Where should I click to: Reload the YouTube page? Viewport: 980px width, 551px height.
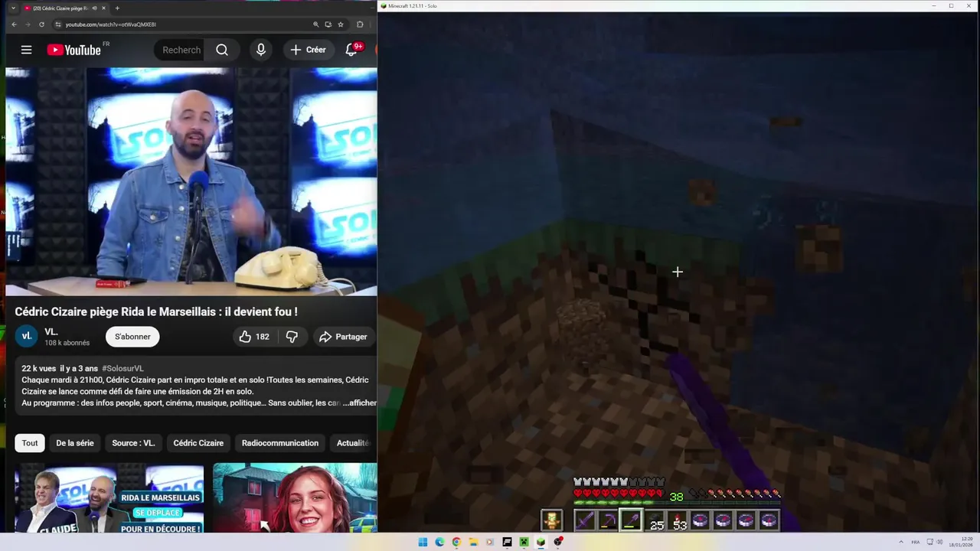pos(41,24)
